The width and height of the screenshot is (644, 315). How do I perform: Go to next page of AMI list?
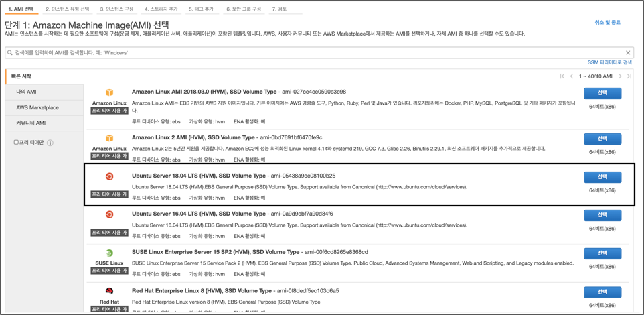pyautogui.click(x=620, y=76)
